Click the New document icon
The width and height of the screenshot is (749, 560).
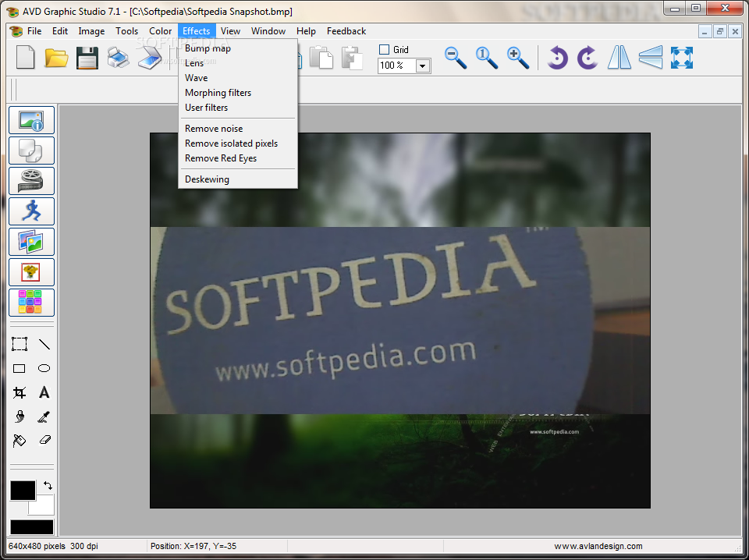25,58
